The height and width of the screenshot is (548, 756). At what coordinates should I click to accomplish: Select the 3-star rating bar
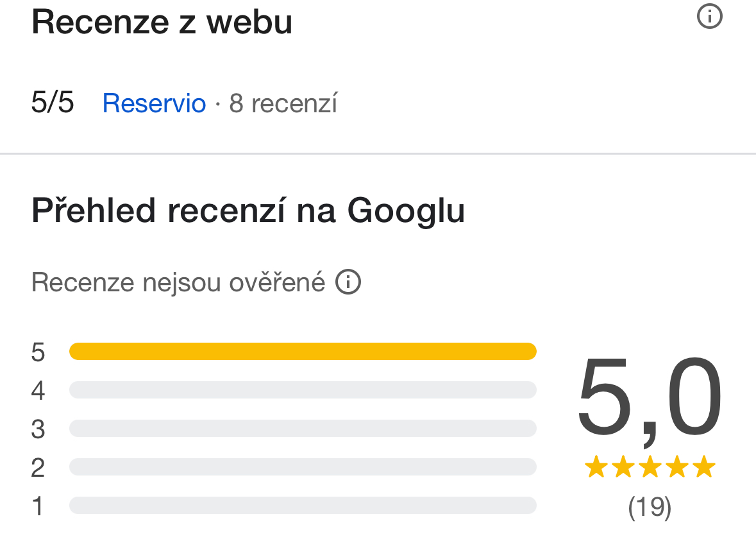(x=303, y=428)
